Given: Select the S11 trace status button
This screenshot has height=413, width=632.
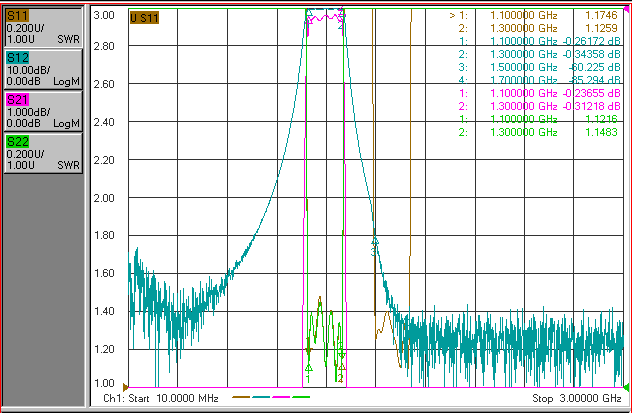Looking at the screenshot, I should click(x=43, y=27).
